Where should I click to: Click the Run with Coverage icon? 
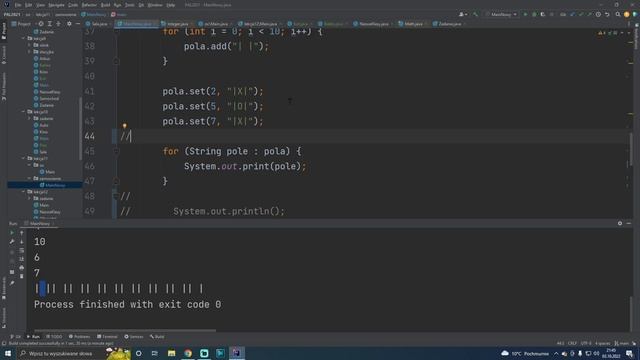[x=542, y=14]
